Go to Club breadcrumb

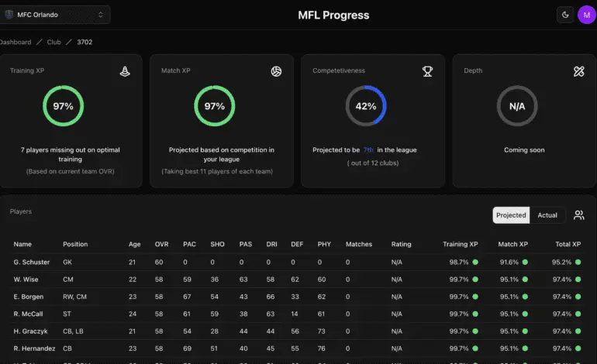point(53,43)
